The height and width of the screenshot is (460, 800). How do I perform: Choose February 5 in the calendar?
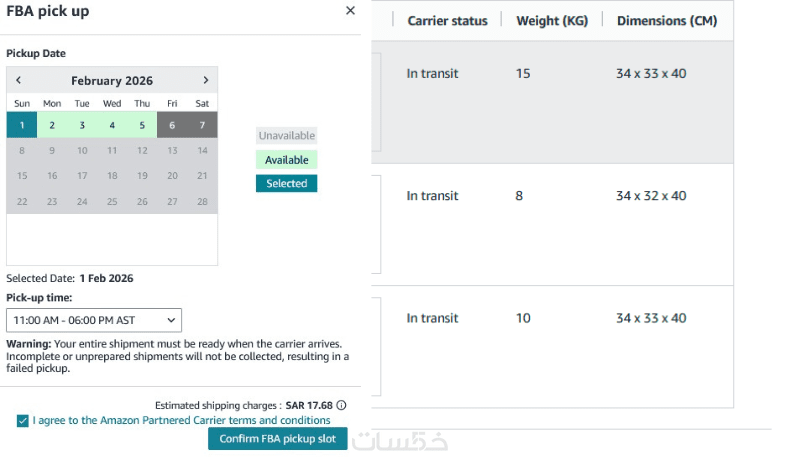tap(142, 125)
